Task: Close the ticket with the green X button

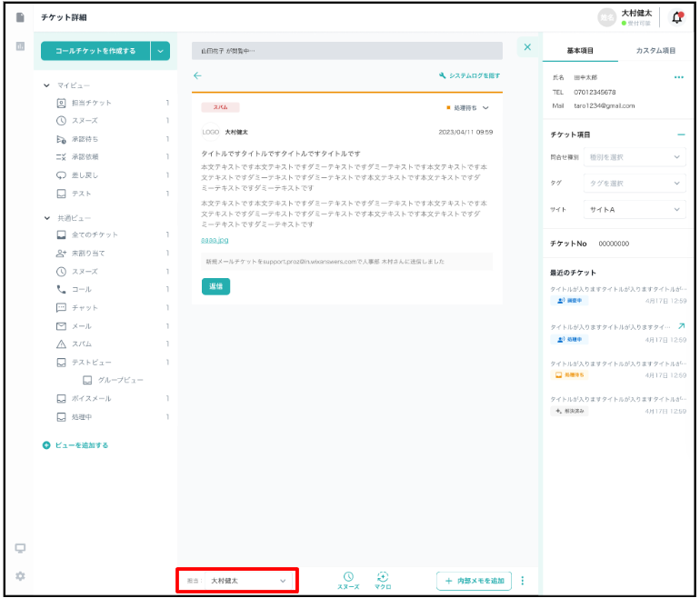Action: coord(527,47)
